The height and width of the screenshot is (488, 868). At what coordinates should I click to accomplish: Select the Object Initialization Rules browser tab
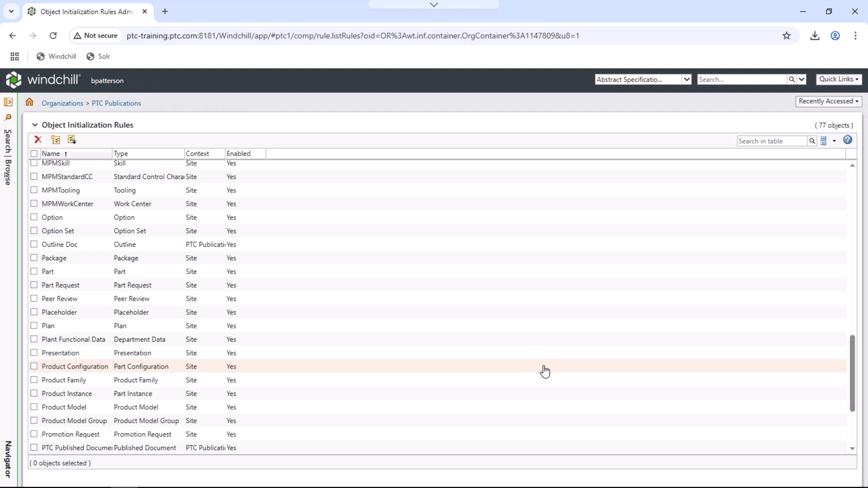(88, 12)
